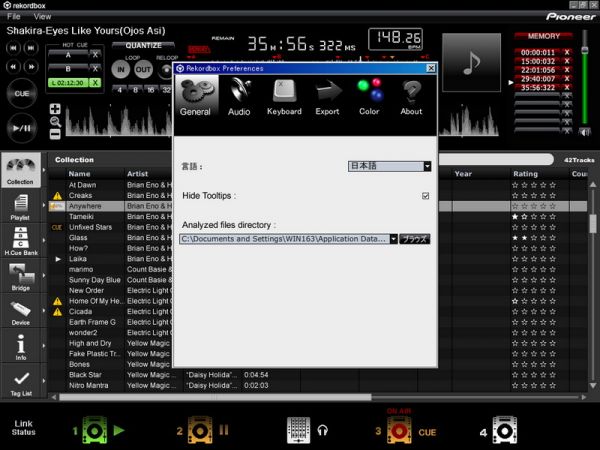Screen dimensions: 600x450
Task: Open the Bridge sidebar panel
Action: 21,276
